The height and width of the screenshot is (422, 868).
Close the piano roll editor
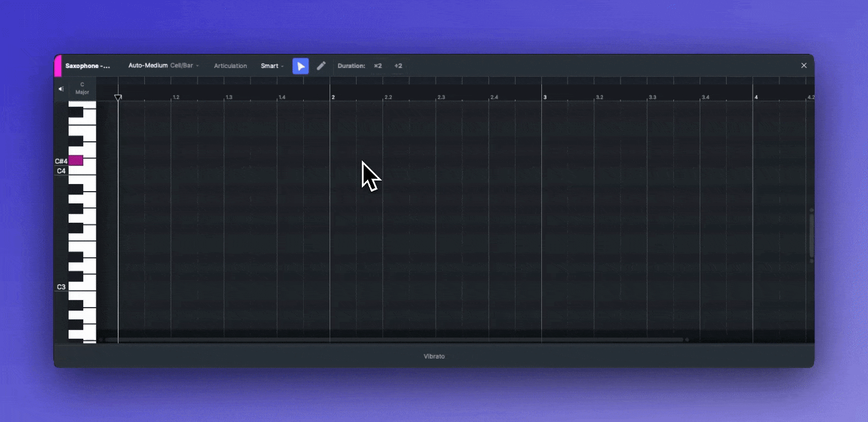point(803,66)
